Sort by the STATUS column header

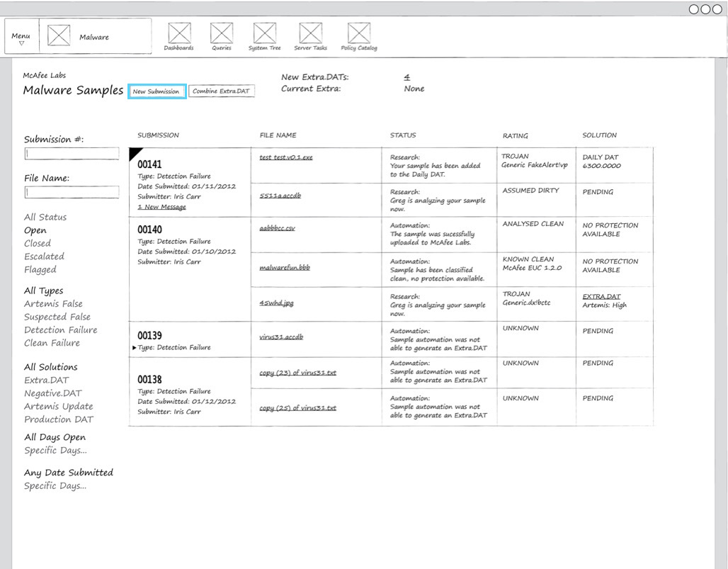(403, 135)
